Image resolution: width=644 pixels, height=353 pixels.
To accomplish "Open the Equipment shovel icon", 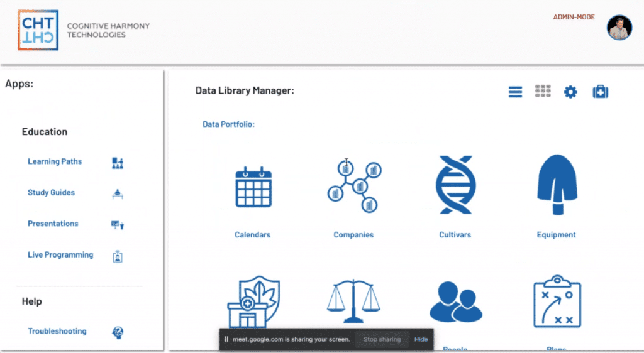I will click(556, 185).
